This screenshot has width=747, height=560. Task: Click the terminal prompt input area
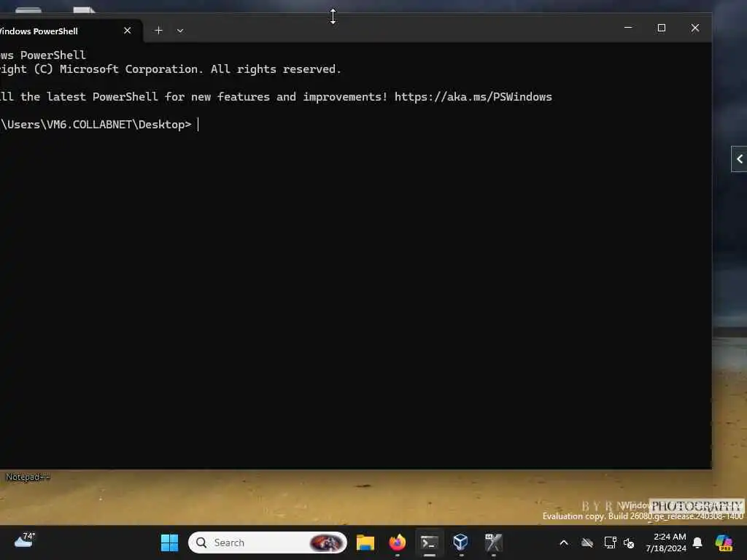pyautogui.click(x=198, y=125)
